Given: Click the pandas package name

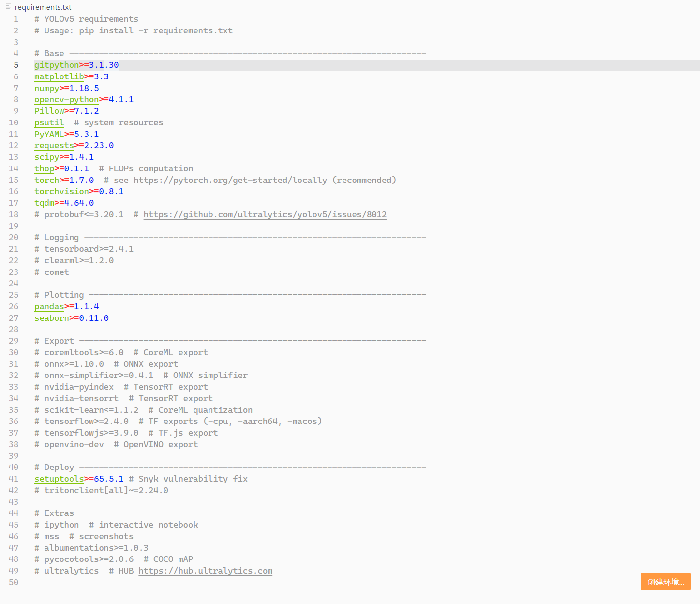Looking at the screenshot, I should pos(49,306).
